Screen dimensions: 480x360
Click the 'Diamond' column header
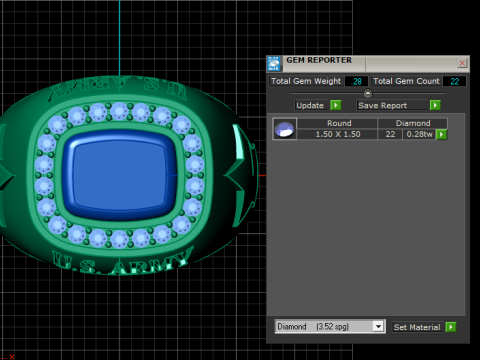click(413, 123)
